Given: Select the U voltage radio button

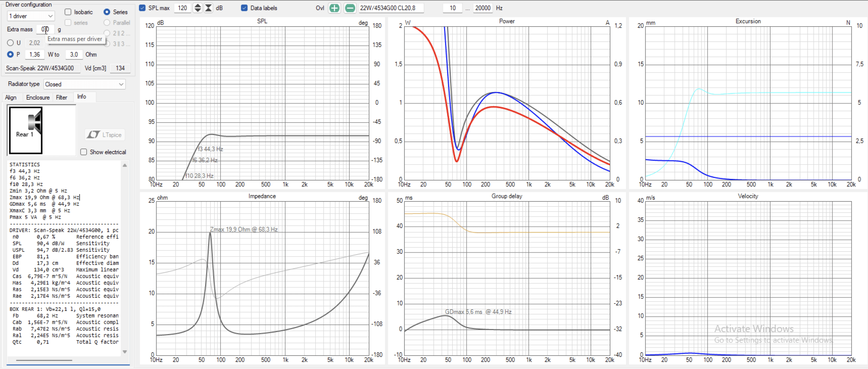Looking at the screenshot, I should [11, 43].
